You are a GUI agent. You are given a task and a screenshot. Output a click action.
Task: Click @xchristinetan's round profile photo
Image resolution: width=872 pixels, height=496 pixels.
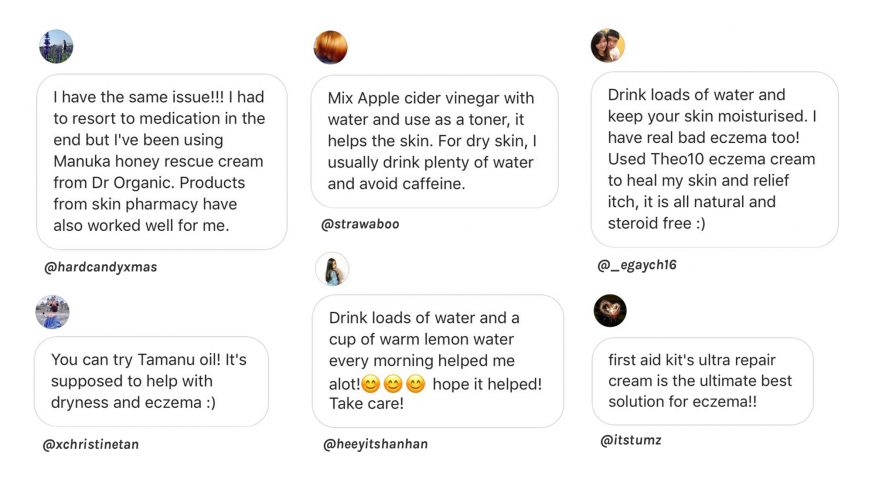click(x=52, y=312)
